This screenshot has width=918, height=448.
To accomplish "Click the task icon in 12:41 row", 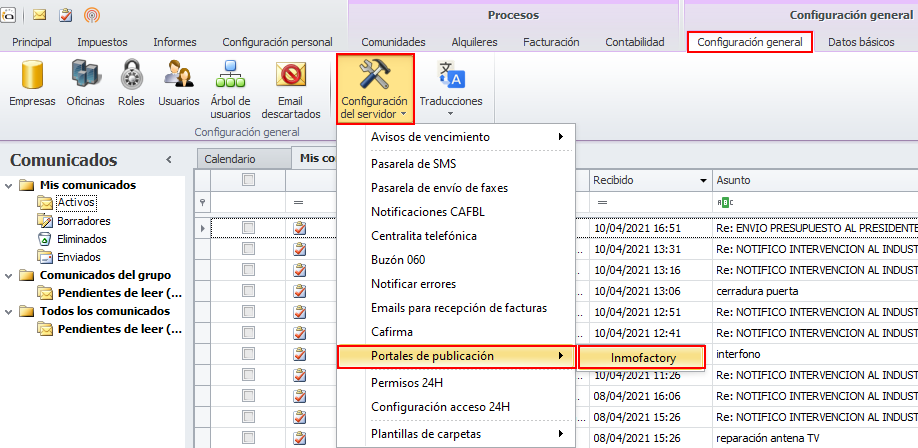I will coord(300,333).
